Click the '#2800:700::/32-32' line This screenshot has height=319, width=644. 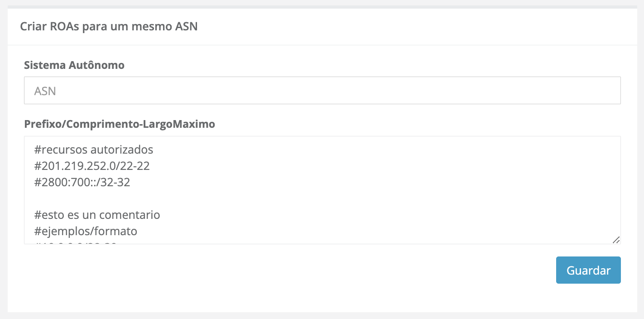[82, 183]
